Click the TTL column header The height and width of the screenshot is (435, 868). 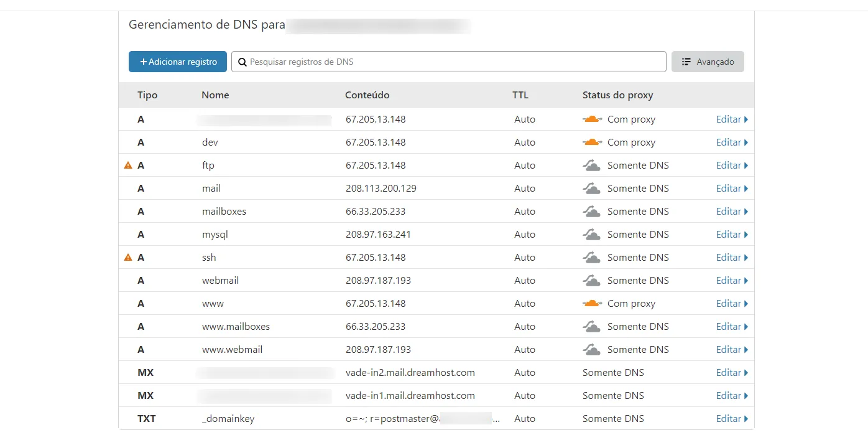(520, 95)
